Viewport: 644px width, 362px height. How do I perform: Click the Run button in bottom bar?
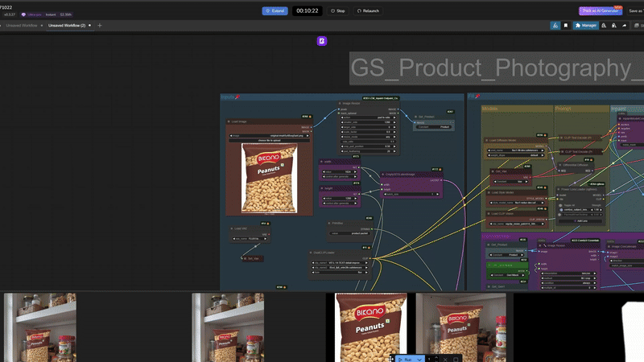tap(405, 360)
